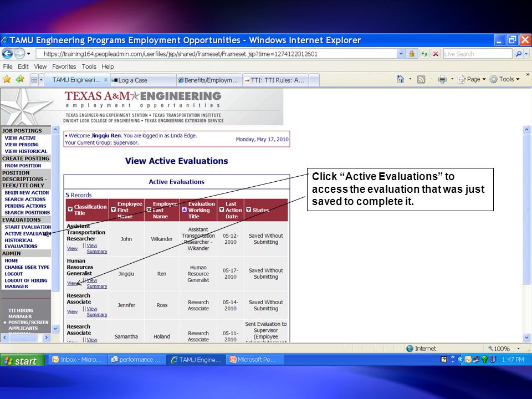Click the help question-mark tray icon

[x=443, y=360]
